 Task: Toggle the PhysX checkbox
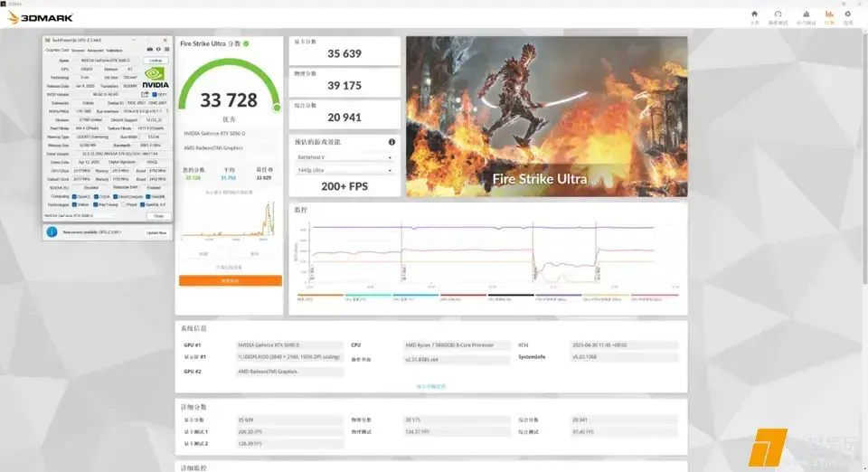pos(124,204)
